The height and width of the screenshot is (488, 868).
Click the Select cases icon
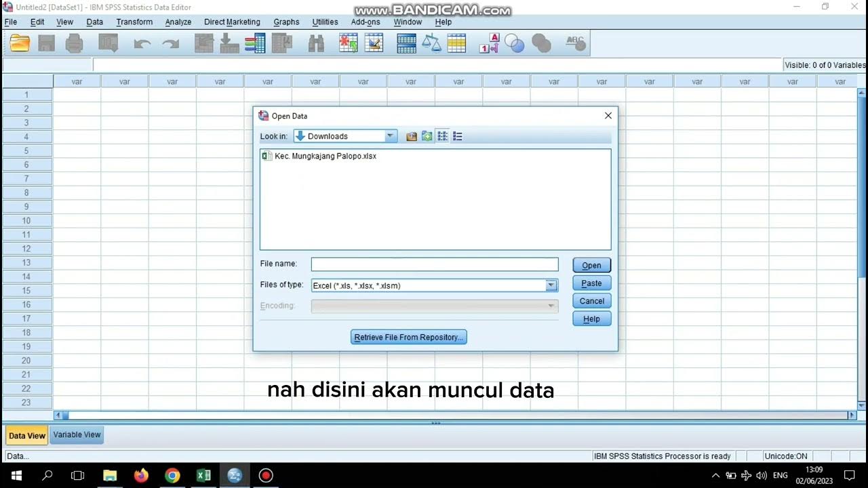456,43
